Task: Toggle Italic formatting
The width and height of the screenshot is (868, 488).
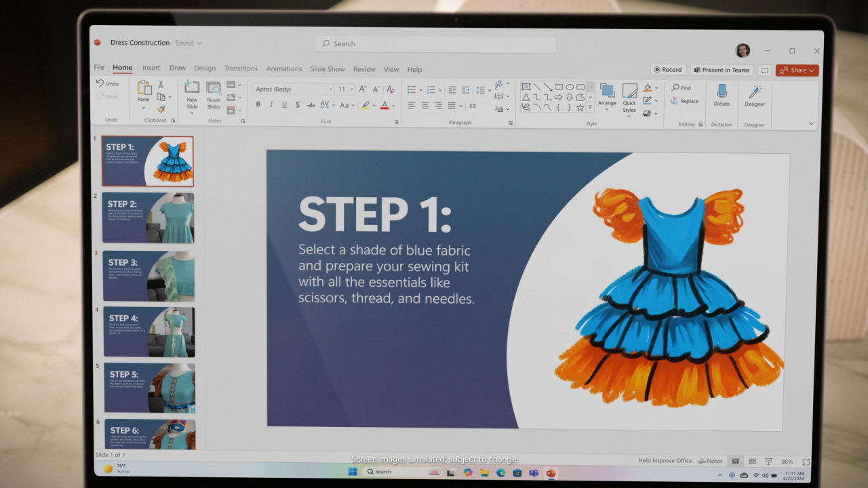Action: (271, 105)
